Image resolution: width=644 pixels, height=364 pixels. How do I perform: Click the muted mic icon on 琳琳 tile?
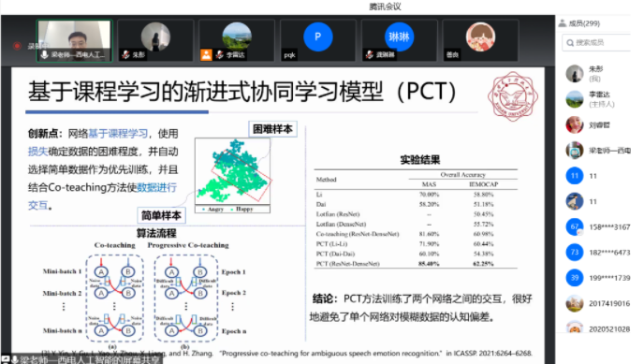[x=370, y=54]
